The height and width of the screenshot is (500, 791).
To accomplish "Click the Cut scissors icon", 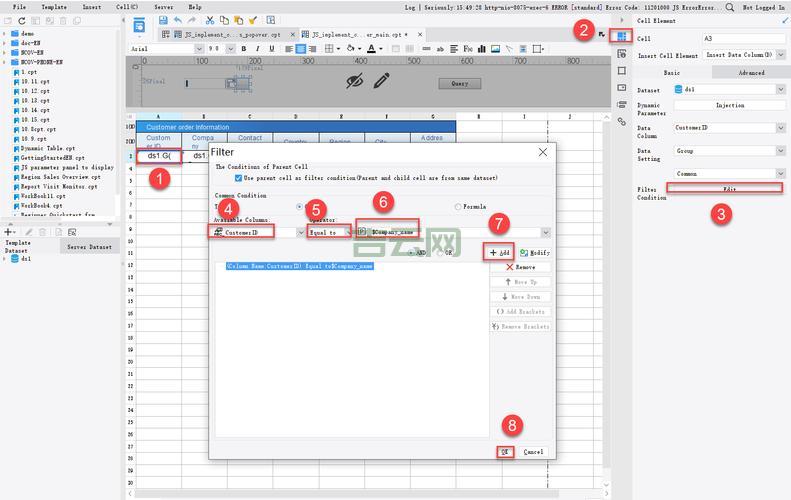I will 210,20.
